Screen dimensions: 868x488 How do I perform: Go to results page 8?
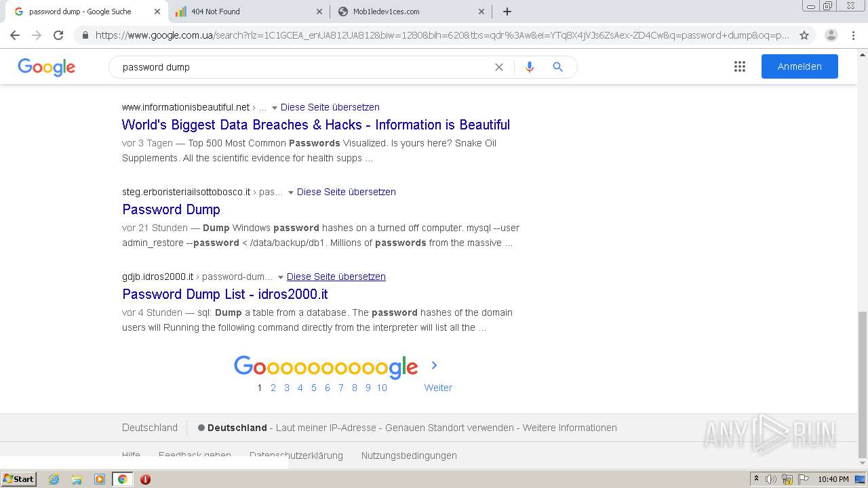point(355,388)
